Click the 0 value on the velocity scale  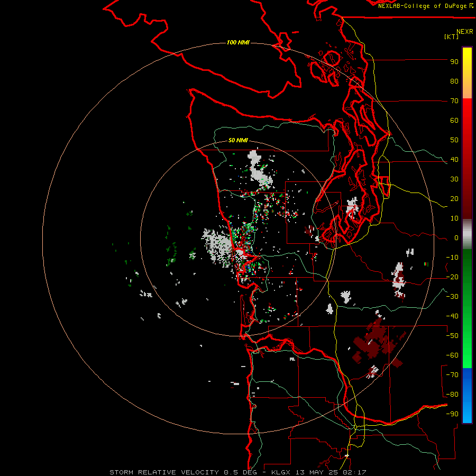click(456, 238)
